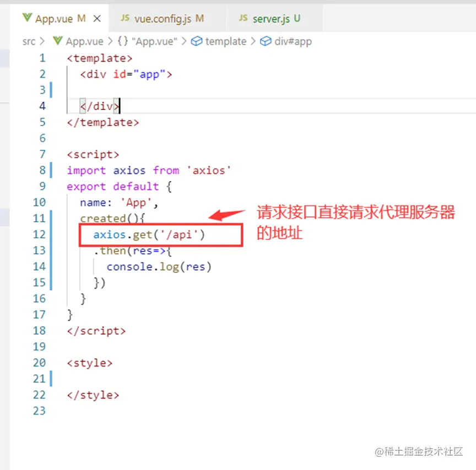Click line number 1 in gutter
Image resolution: width=476 pixels, height=470 pixels.
click(42, 58)
